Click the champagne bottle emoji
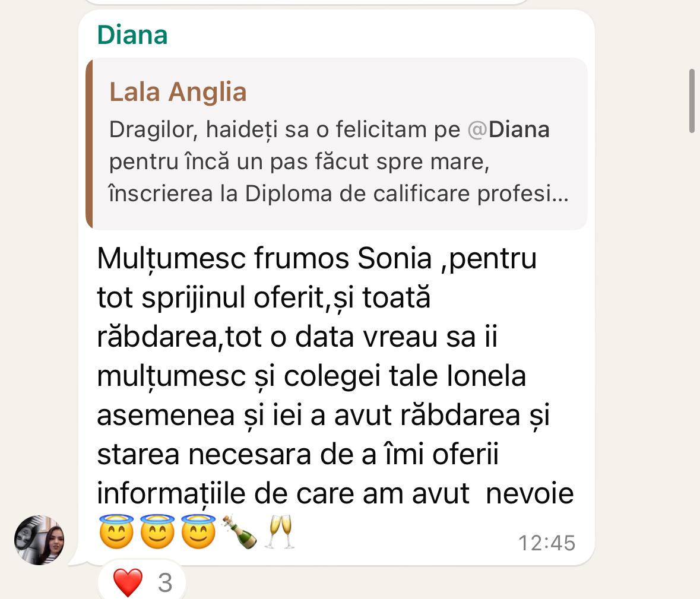Screen dimensions: 700x599 click(x=240, y=531)
